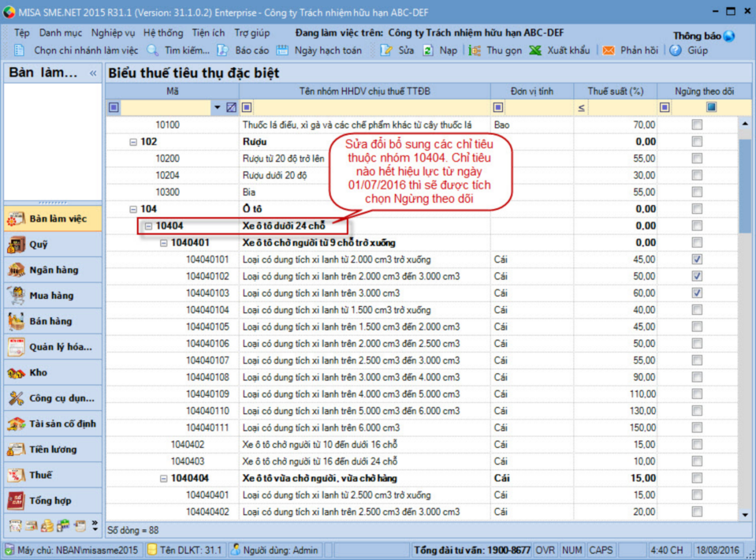Click the Thuế suất filter input field
The height and width of the screenshot is (560, 756).
[623, 107]
